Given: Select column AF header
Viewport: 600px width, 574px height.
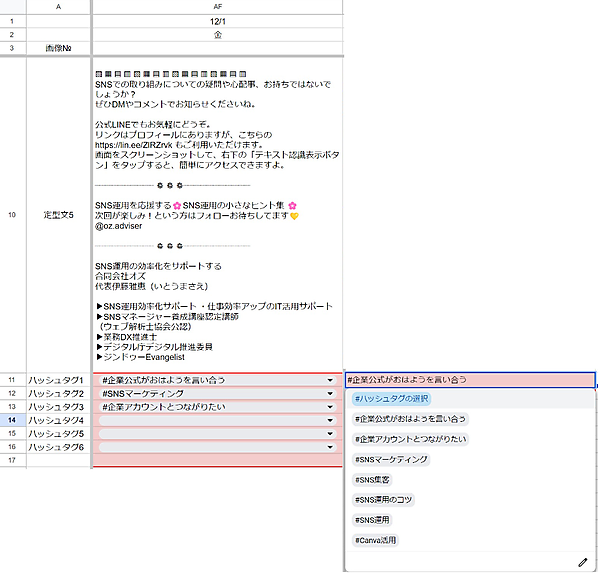Looking at the screenshot, I should (x=217, y=6).
